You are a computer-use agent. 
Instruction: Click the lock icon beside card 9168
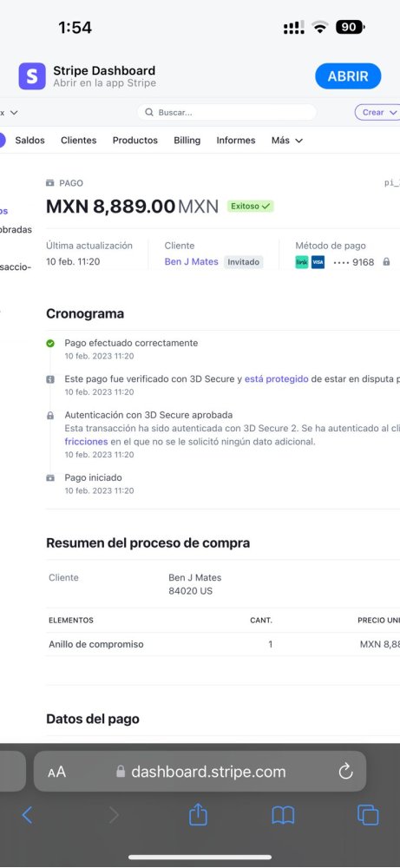pyautogui.click(x=386, y=262)
